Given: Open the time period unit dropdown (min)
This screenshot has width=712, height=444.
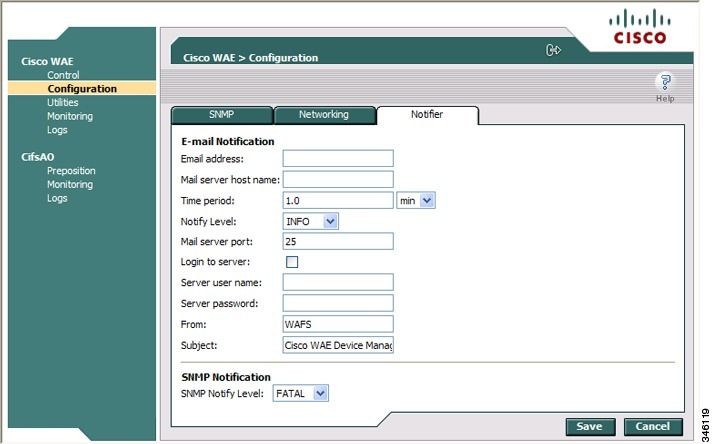Looking at the screenshot, I should [416, 200].
